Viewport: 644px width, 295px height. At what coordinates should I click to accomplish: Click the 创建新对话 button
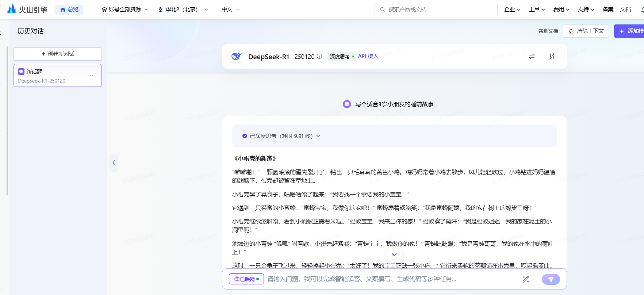pos(58,54)
